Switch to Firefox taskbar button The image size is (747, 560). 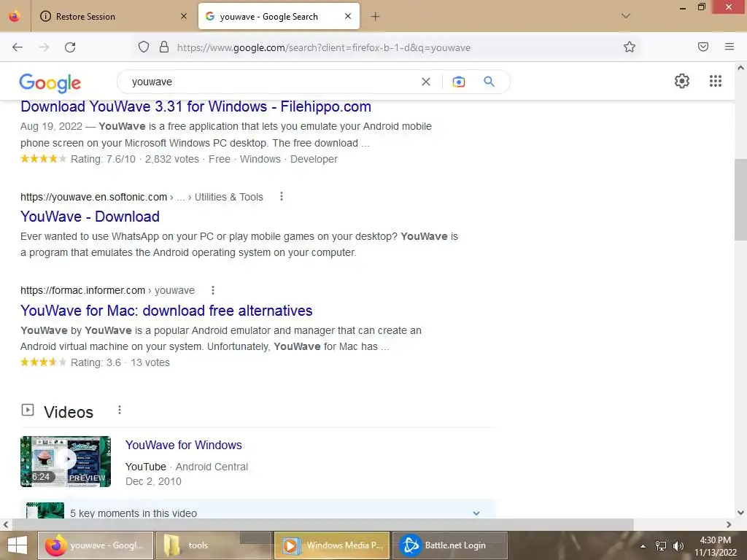tap(96, 545)
